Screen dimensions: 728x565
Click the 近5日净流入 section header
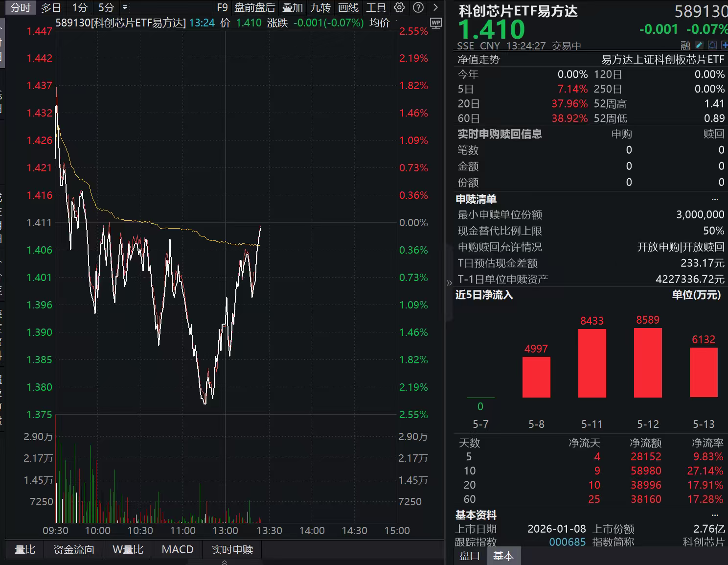point(484,295)
